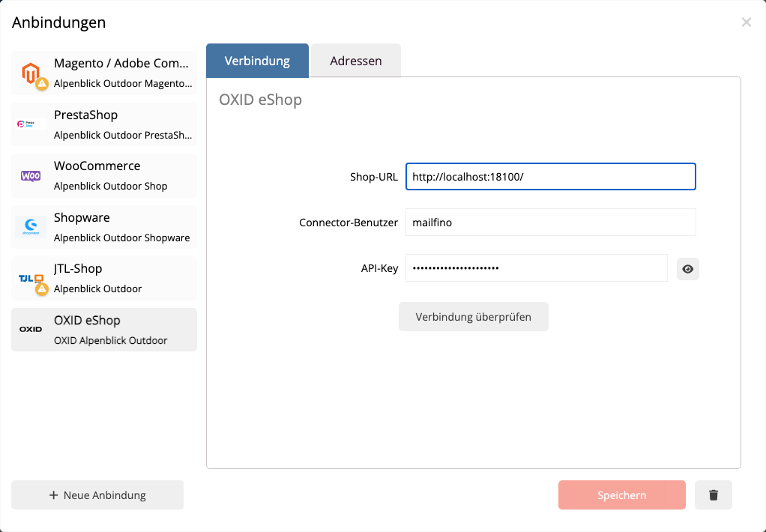Save settings with Speichern button
The width and height of the screenshot is (766, 532).
(x=622, y=495)
